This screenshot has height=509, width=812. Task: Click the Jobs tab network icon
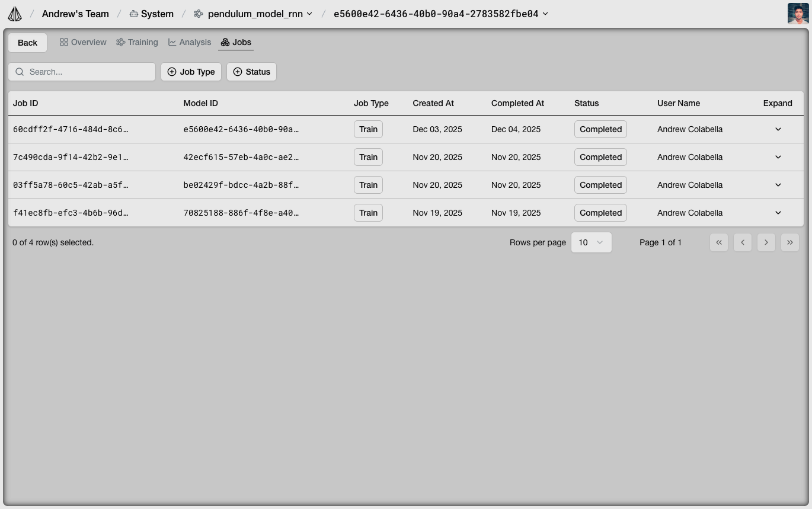point(225,42)
